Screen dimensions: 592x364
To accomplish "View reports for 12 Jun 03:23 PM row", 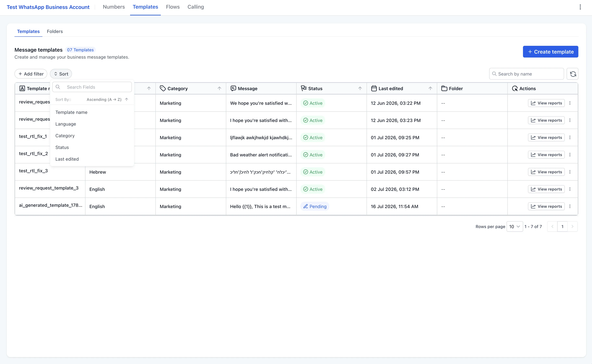I will [546, 120].
